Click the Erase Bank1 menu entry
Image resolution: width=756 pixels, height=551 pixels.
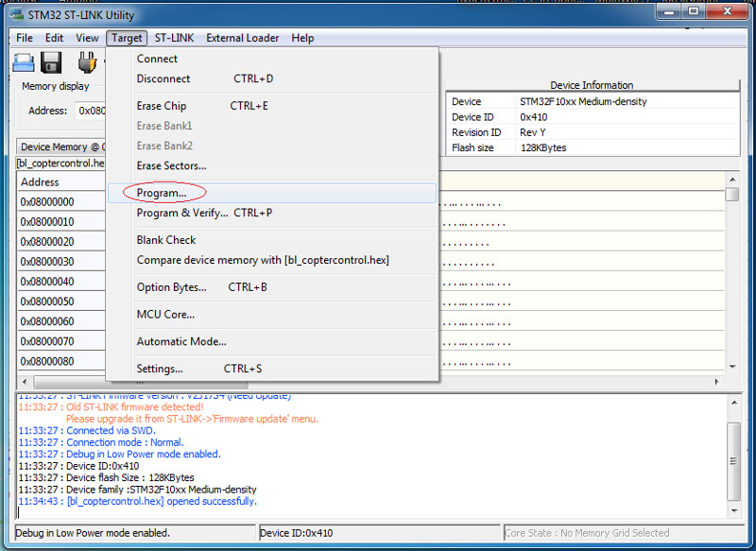(x=272, y=126)
